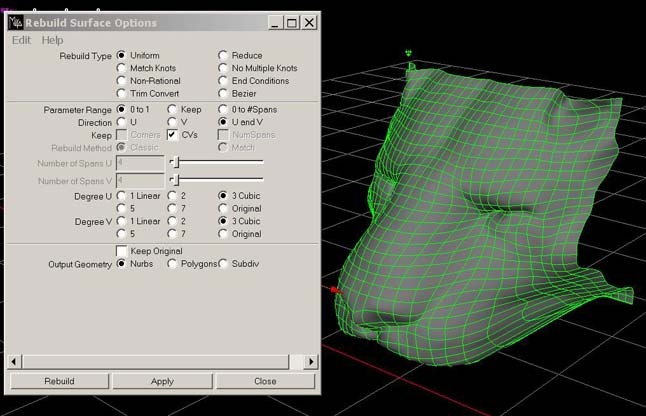
Task: Set Degree U to 3 Cubic
Action: pos(223,195)
